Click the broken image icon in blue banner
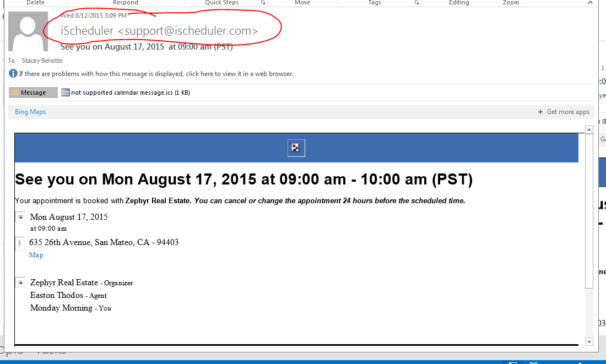606x364 pixels. (x=296, y=148)
